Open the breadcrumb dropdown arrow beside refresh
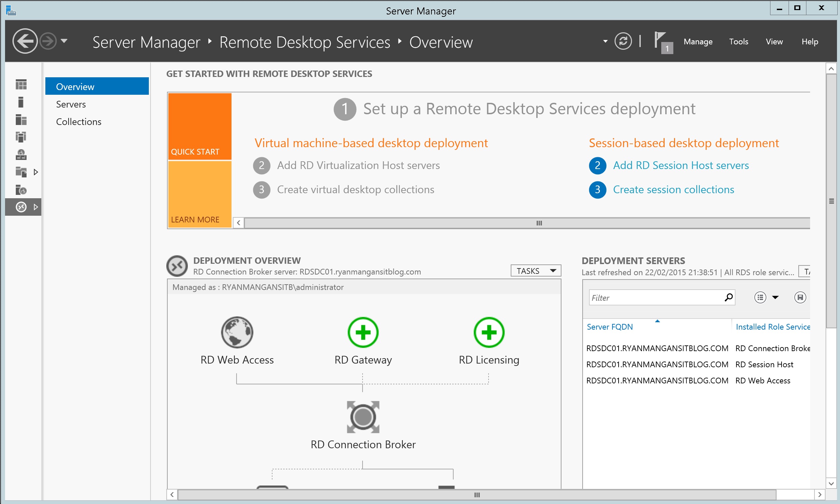The width and height of the screenshot is (840, 504). point(605,41)
